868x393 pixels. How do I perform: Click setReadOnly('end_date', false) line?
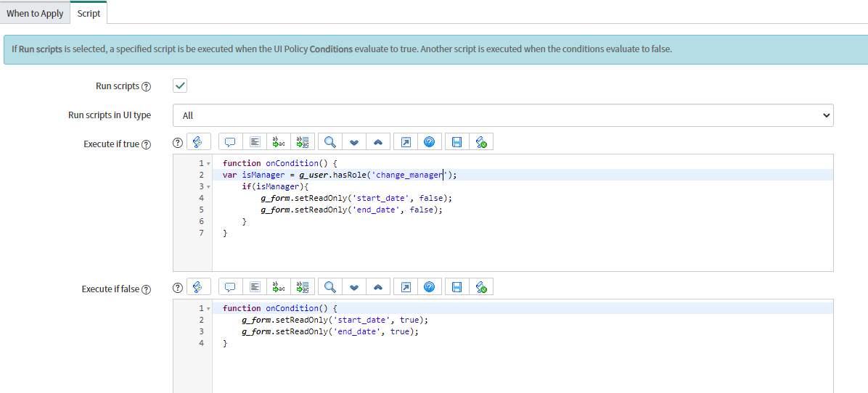352,210
